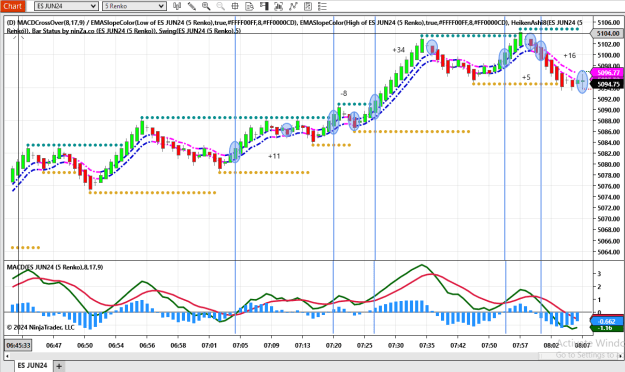625x372 pixels.
Task: Click the 07:35 time axis label
Action: (427, 345)
